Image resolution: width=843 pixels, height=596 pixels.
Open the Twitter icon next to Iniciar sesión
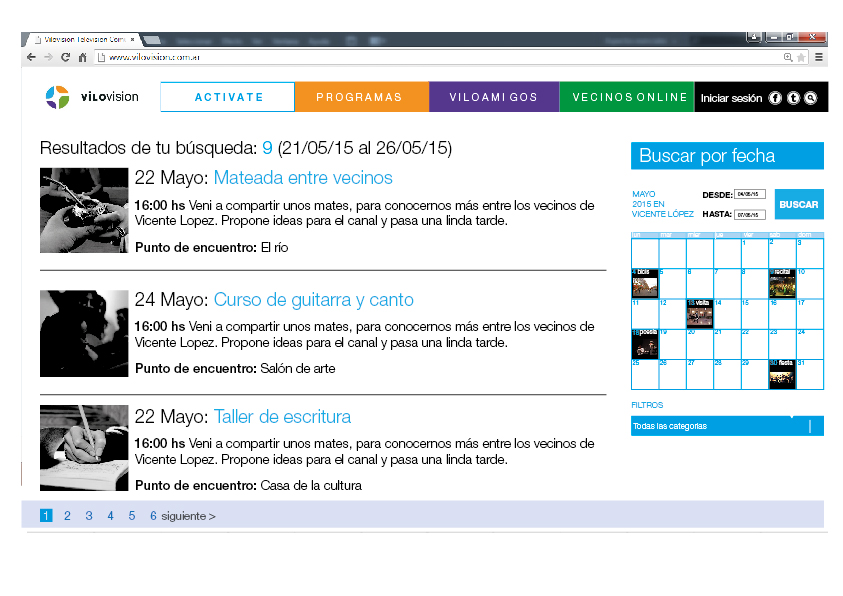(x=793, y=98)
